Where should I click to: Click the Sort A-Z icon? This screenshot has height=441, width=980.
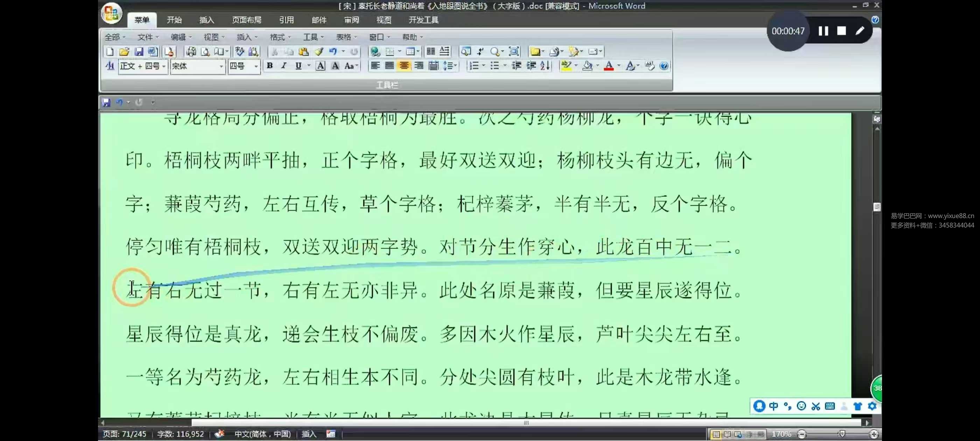point(545,66)
